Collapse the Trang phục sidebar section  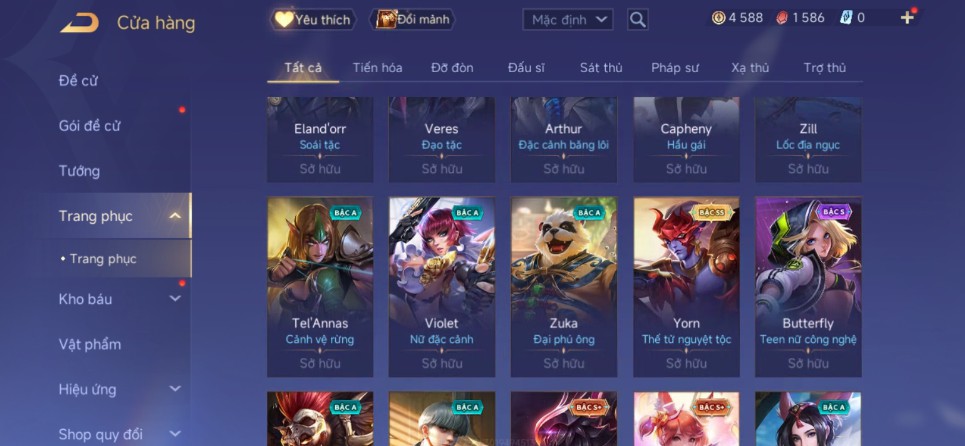pos(175,216)
